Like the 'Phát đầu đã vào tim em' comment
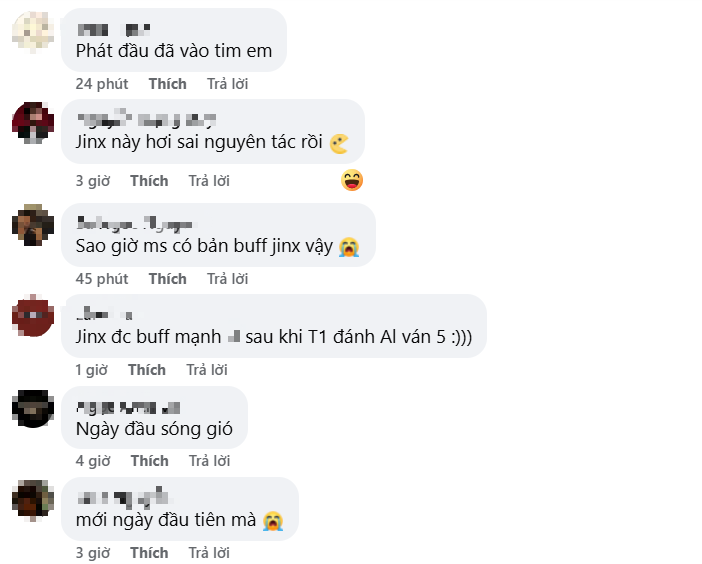The height and width of the screenshot is (564, 702). [x=168, y=84]
